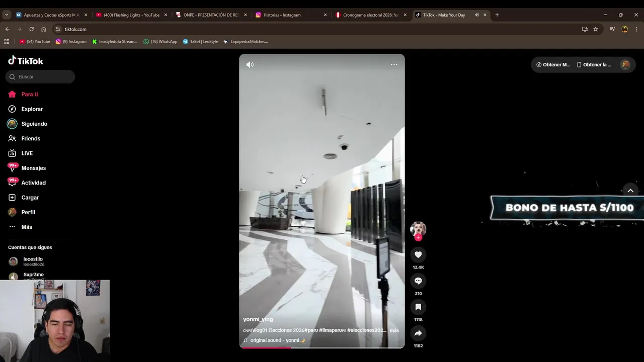Open the leostyledota Stream bookmark
The height and width of the screenshot is (362, 644).
pyautogui.click(x=115, y=42)
